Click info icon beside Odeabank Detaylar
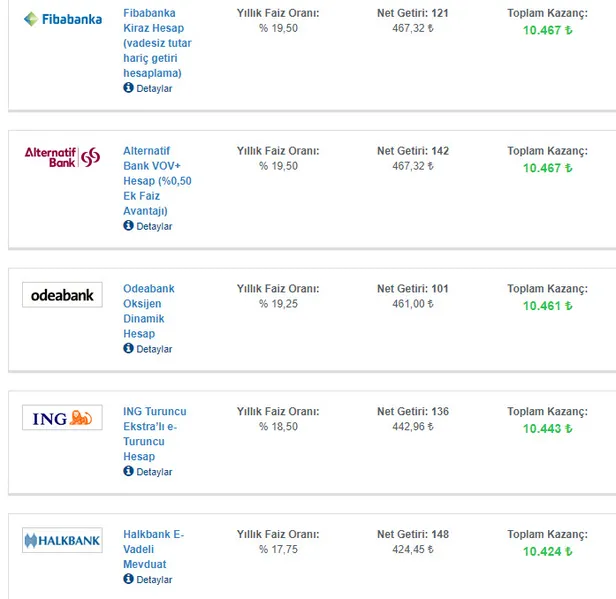Viewport: 616px width, 599px height. pos(128,349)
